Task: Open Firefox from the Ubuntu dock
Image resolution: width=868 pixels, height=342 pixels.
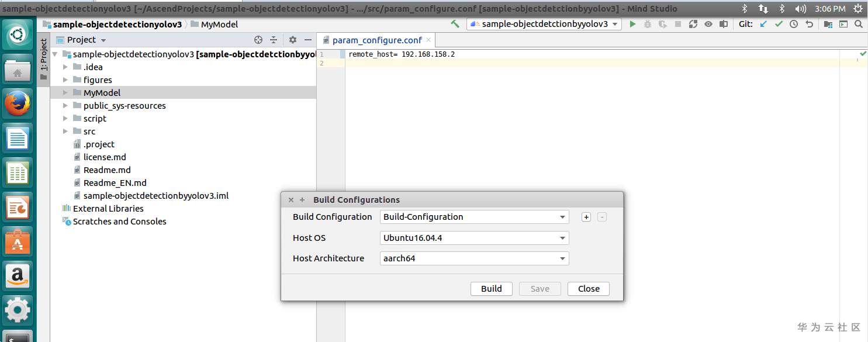Action: 18,105
